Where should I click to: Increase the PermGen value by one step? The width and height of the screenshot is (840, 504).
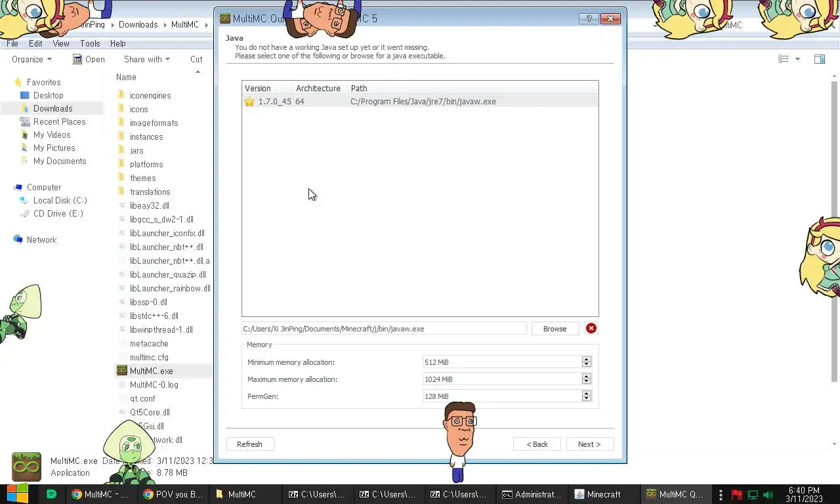pyautogui.click(x=587, y=393)
